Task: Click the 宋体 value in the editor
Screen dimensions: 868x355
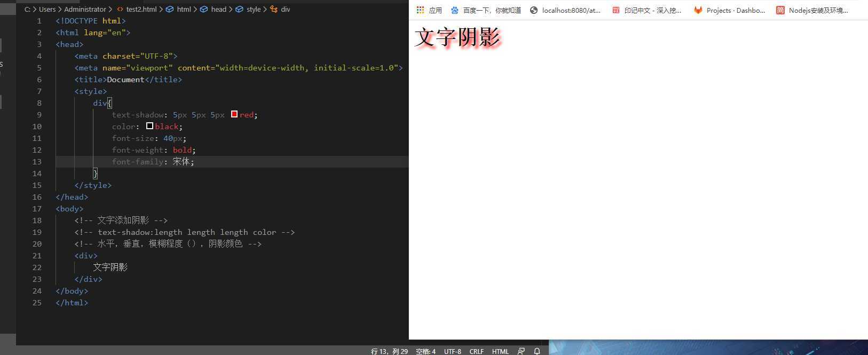Action: tap(181, 162)
